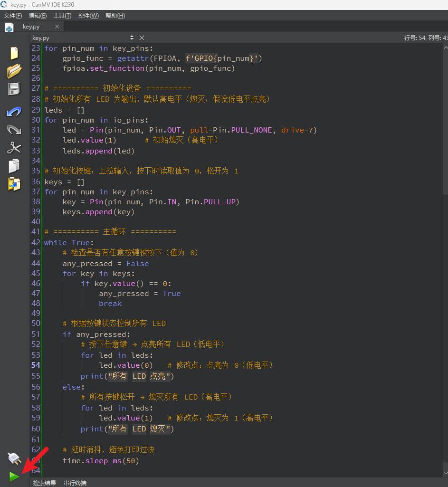Image resolution: width=448 pixels, height=487 pixels.
Task: Click the 'break' keyword on line 48
Action: click(110, 304)
